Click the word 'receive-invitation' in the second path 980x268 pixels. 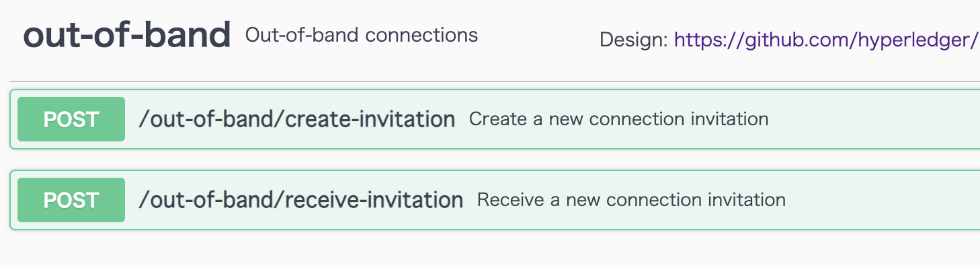[x=374, y=200]
